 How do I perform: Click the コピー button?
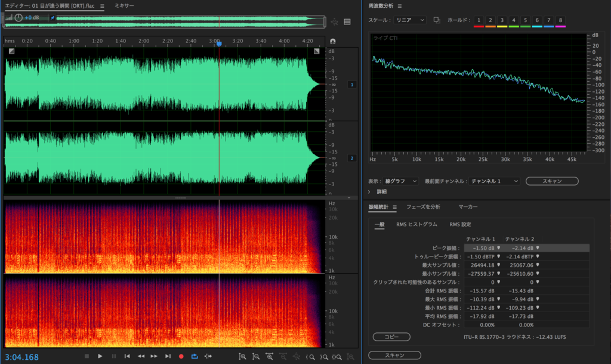point(391,337)
